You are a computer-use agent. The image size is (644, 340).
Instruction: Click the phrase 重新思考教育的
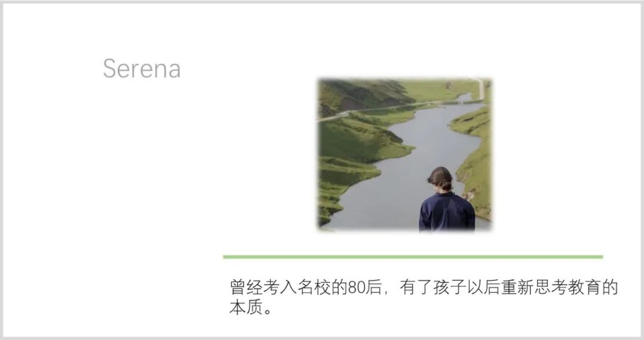click(559, 287)
